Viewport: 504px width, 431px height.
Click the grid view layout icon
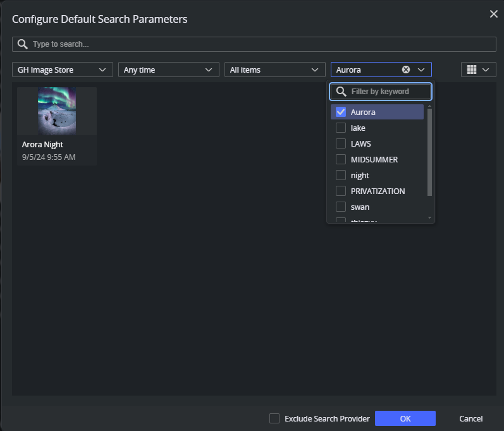point(471,70)
